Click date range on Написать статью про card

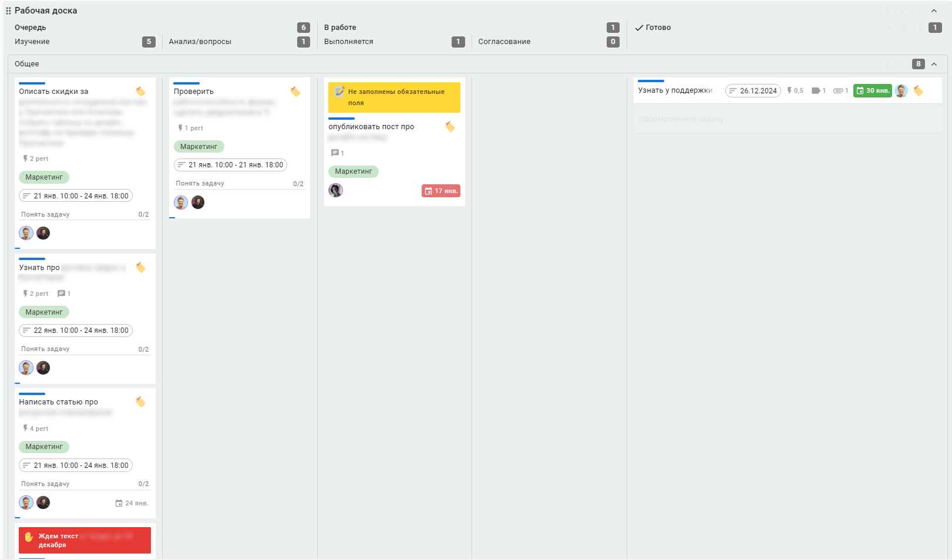point(76,465)
